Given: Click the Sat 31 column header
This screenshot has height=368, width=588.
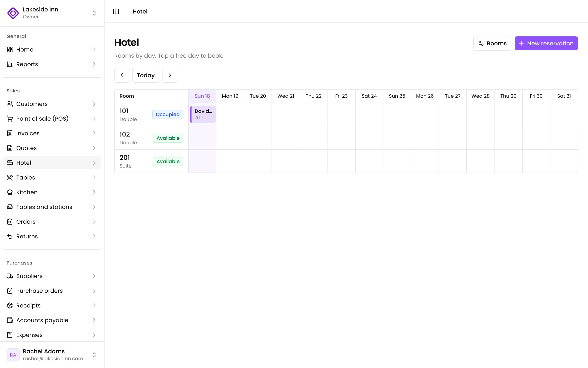Looking at the screenshot, I should click(564, 96).
